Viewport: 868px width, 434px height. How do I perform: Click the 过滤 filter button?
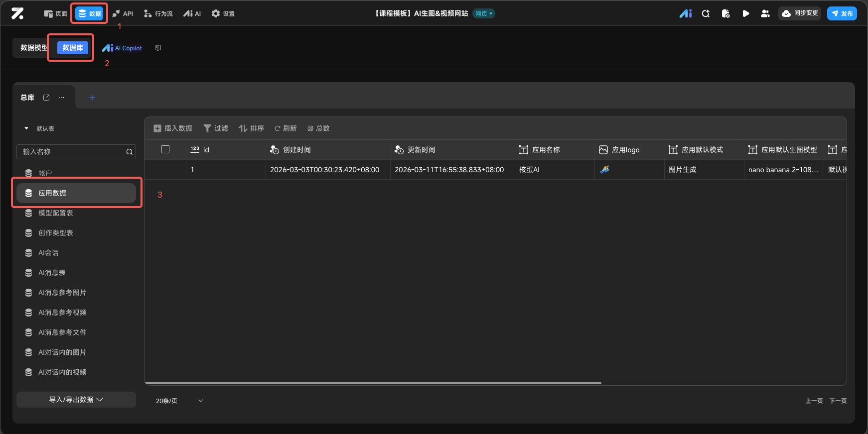click(x=216, y=128)
